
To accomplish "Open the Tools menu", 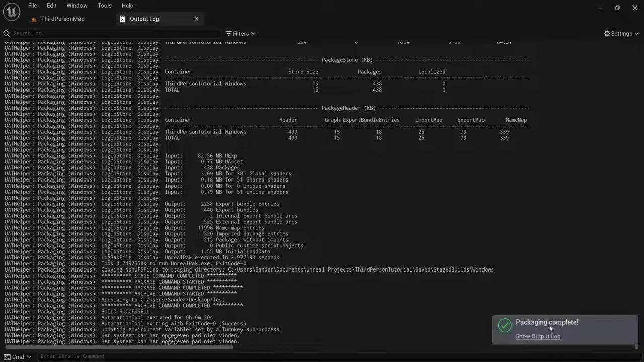I will 105,5.
